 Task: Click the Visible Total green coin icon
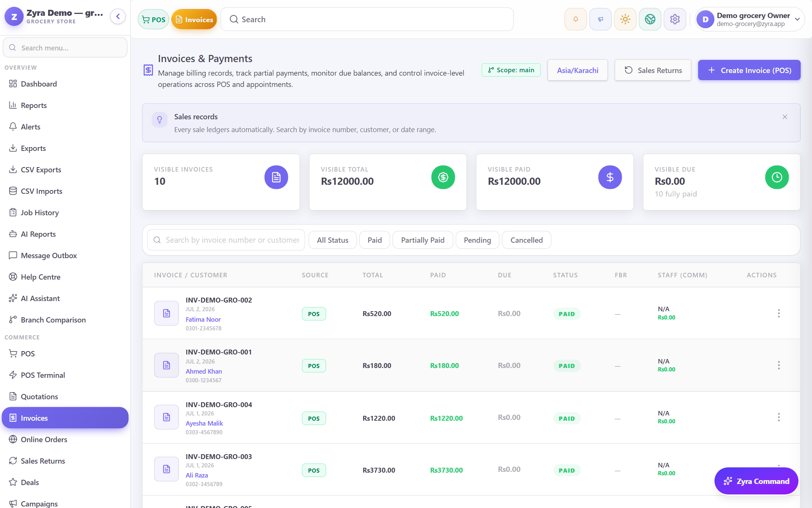pos(443,177)
